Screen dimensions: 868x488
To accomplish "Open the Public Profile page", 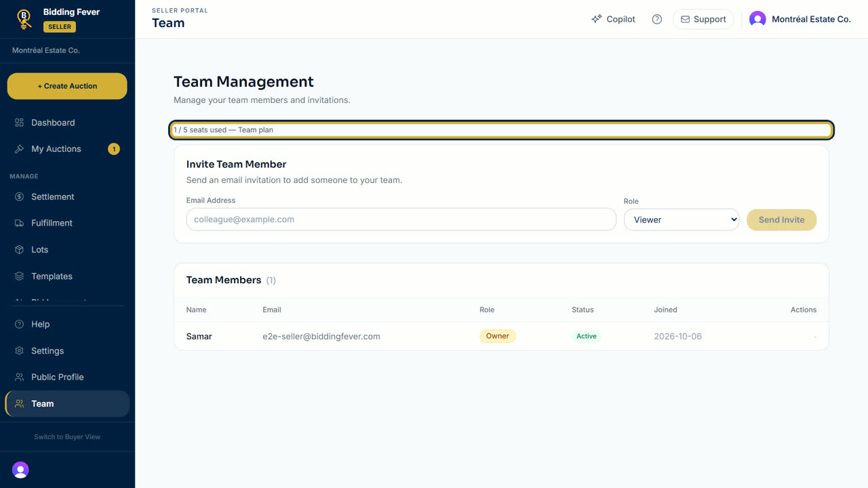I will (x=67, y=377).
